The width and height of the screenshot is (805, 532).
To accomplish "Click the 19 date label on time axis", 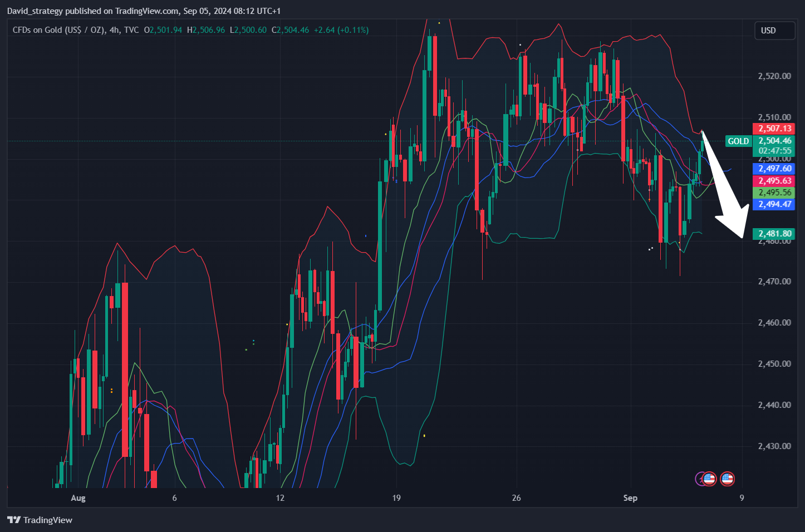I will coord(396,498).
